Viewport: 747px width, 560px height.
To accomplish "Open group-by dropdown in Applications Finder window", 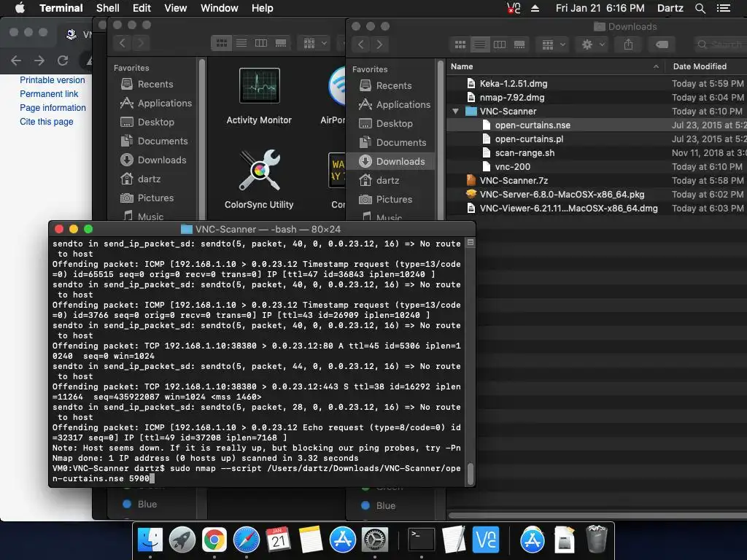I will (315, 43).
